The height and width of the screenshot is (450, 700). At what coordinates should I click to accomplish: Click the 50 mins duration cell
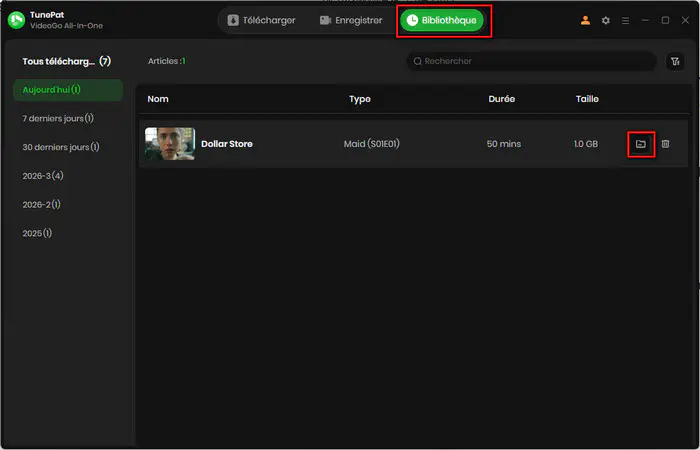pyautogui.click(x=504, y=144)
